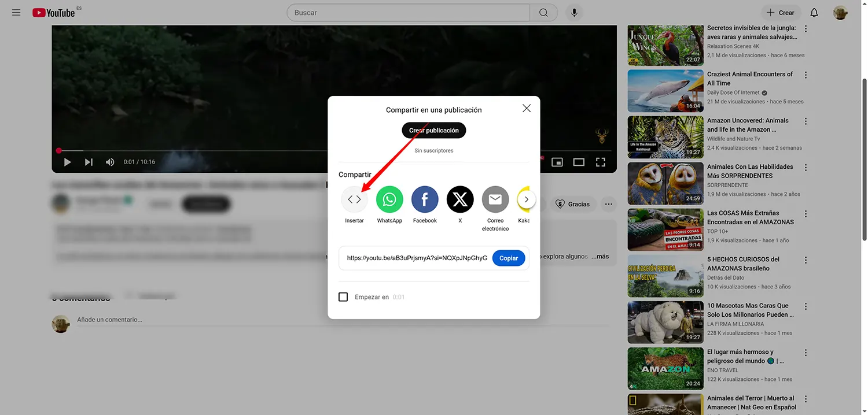Toggle theater mode on the player
The image size is (868, 415).
click(x=579, y=162)
